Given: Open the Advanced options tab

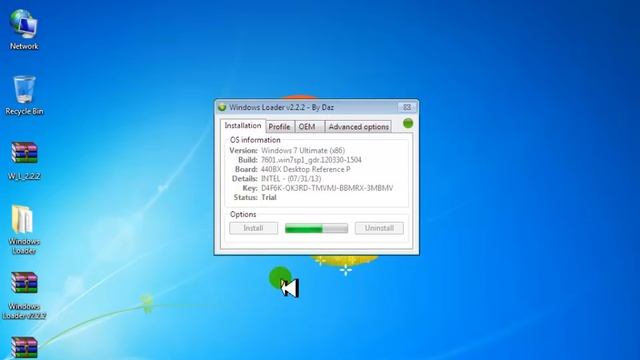Looking at the screenshot, I should click(358, 127).
